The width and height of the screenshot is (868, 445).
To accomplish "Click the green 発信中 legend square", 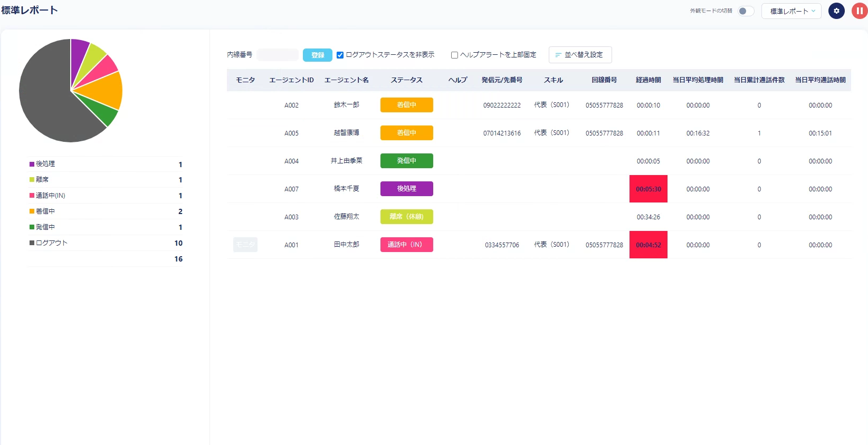I will click(x=32, y=227).
